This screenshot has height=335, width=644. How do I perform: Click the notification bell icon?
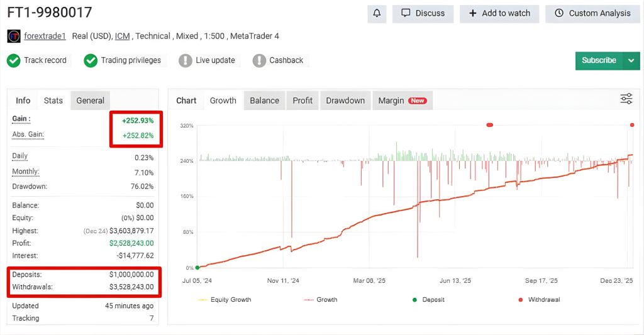coord(377,13)
